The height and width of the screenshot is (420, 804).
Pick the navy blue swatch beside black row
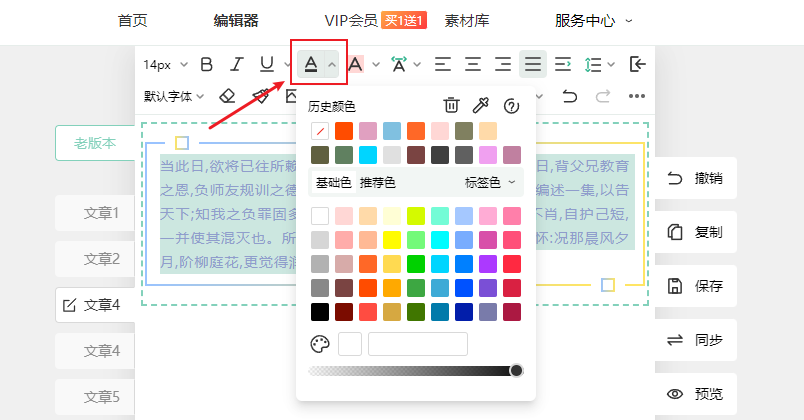(x=464, y=312)
